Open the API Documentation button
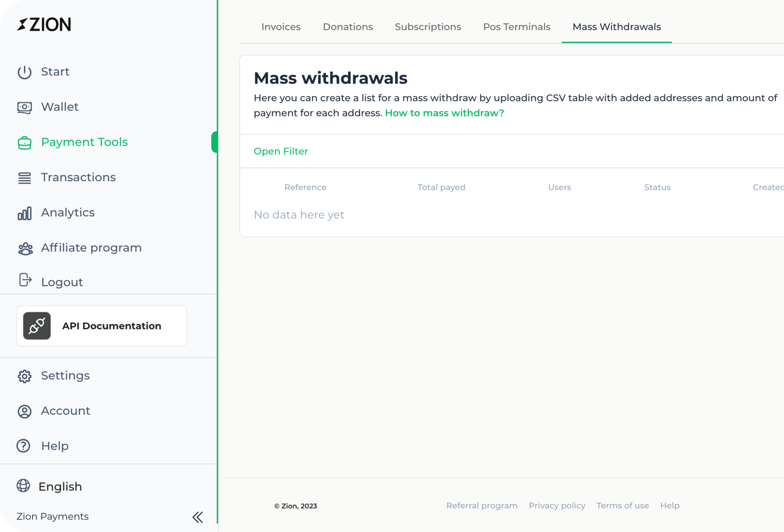Image resolution: width=784 pixels, height=532 pixels. [102, 326]
